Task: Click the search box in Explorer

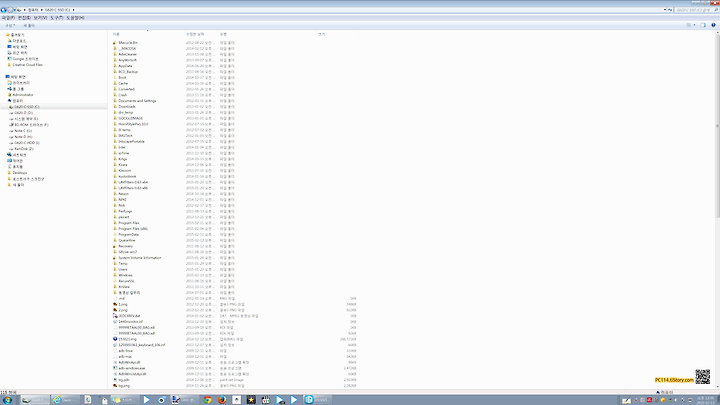Action: (x=695, y=10)
